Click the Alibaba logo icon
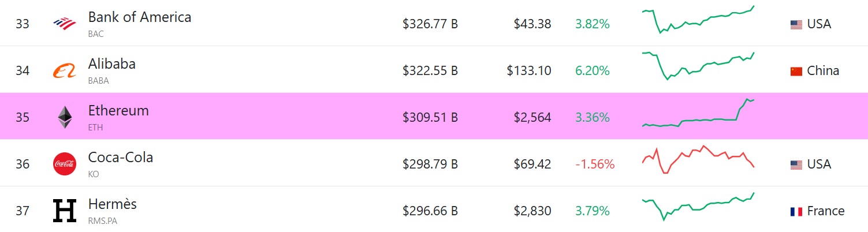868x232 pixels. 64,71
